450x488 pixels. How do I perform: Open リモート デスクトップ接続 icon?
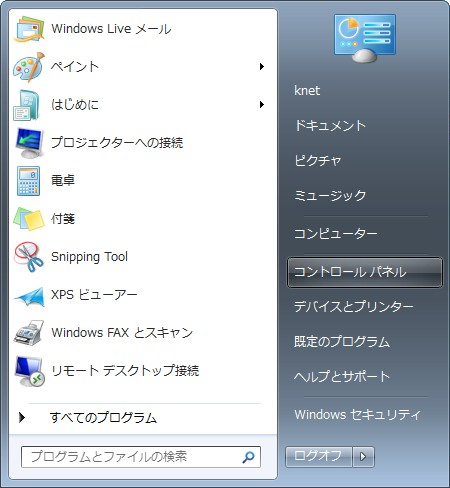(x=29, y=371)
